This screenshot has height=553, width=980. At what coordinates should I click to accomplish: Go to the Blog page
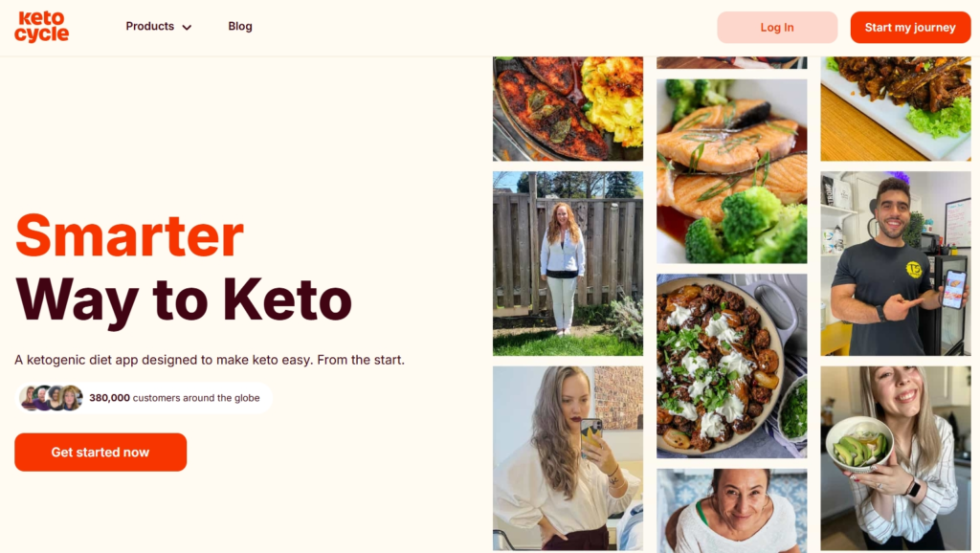(240, 26)
